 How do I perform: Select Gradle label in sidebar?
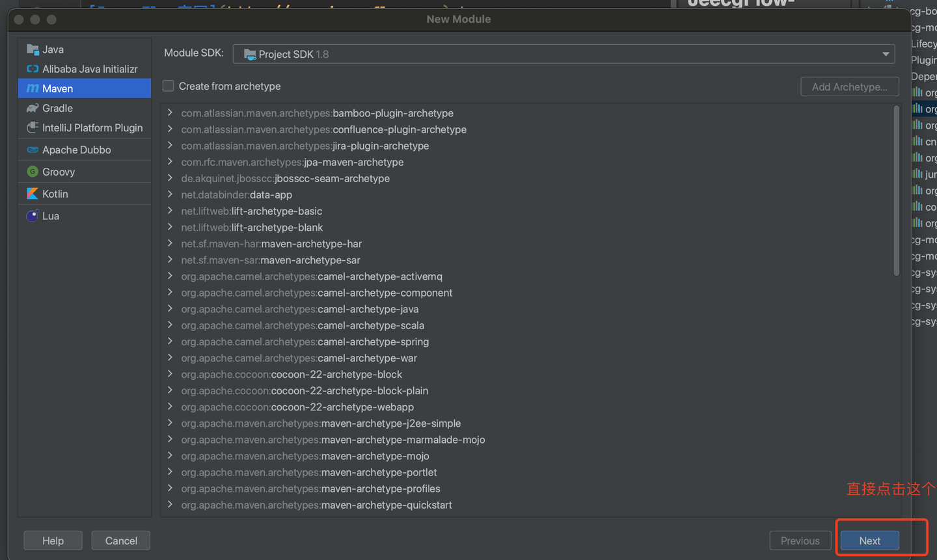point(57,108)
